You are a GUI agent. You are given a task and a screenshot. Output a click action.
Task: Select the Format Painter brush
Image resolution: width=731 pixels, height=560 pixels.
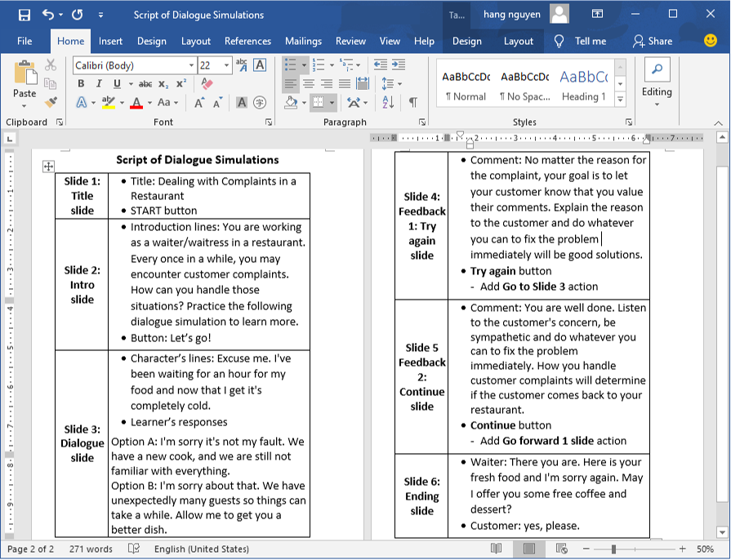(51, 101)
